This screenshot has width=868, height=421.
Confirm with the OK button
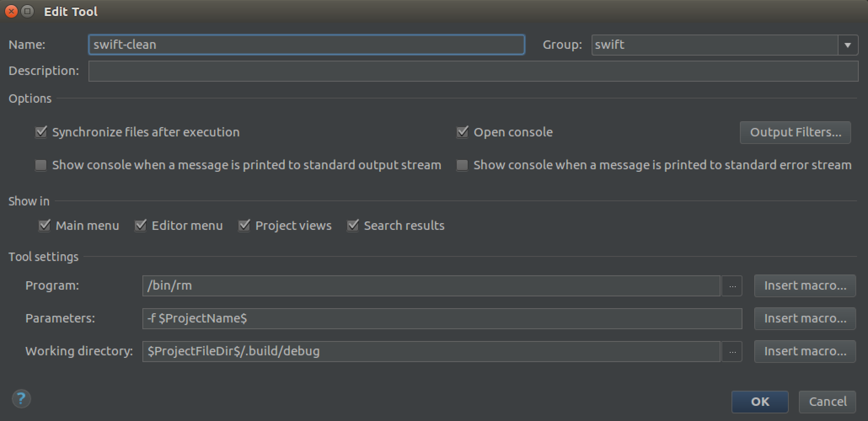click(760, 402)
